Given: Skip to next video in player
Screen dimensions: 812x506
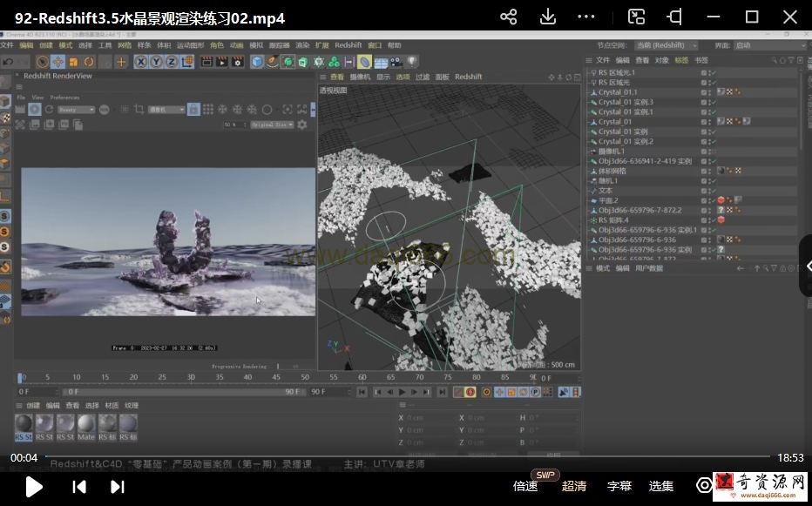Looking at the screenshot, I should tap(118, 486).
